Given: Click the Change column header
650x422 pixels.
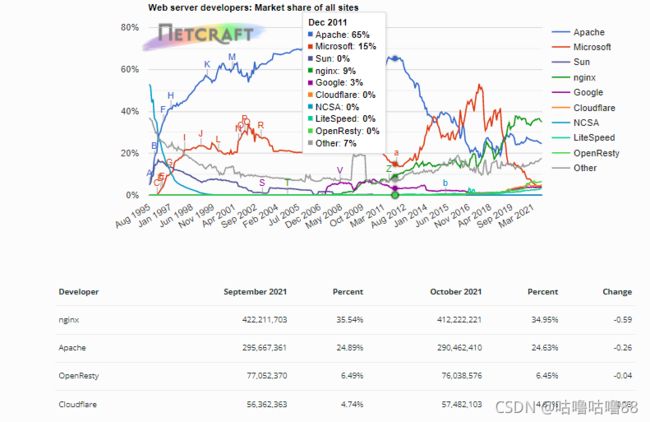Looking at the screenshot, I should pyautogui.click(x=617, y=292).
